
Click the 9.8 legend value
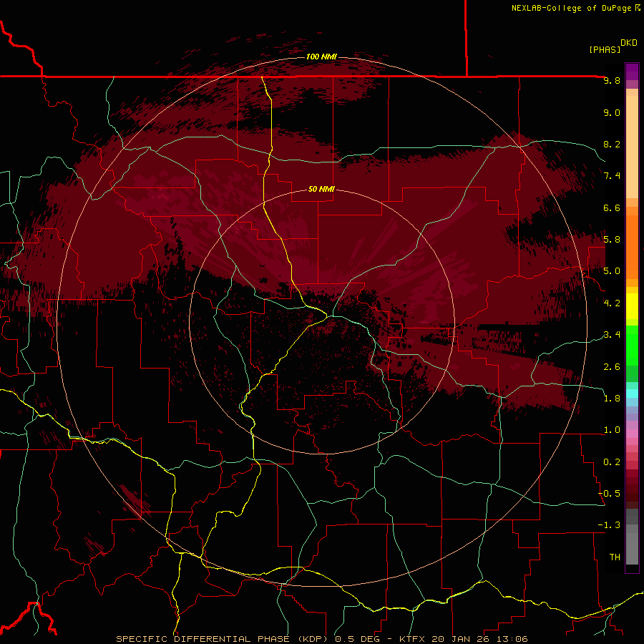pos(612,81)
